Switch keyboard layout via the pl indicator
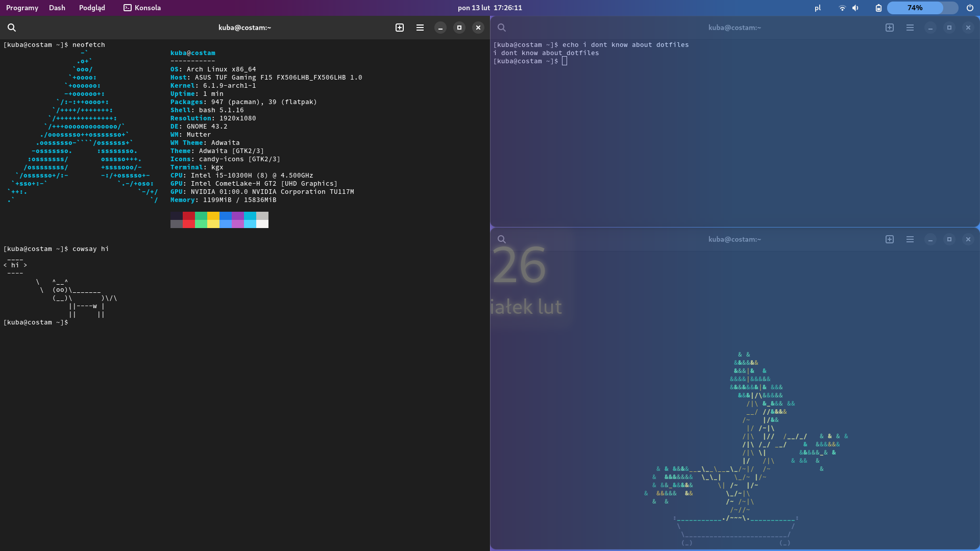The width and height of the screenshot is (980, 551). pos(817,8)
